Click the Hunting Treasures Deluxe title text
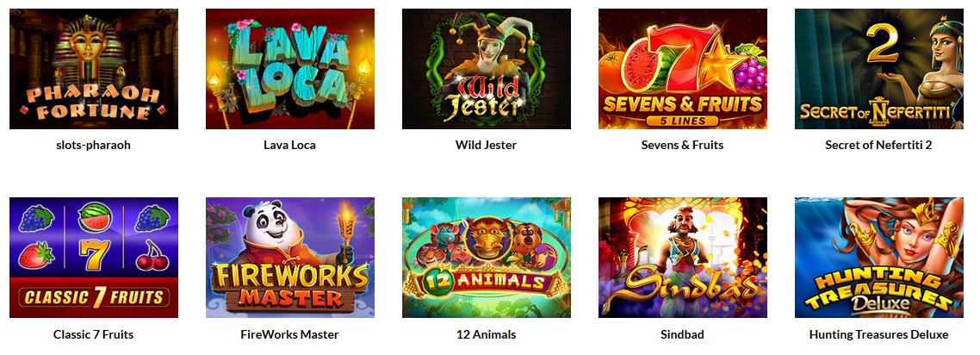 (x=878, y=334)
